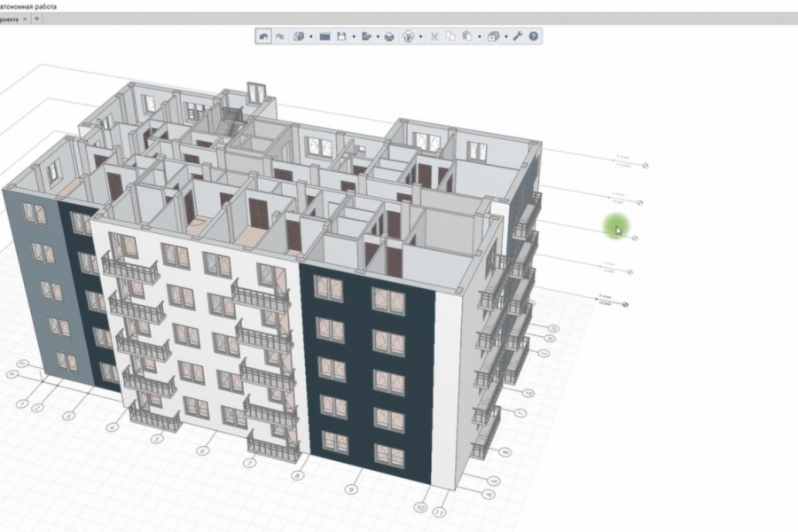Expand the cloud sync dropdown arrow
This screenshot has width=798, height=532.
coord(420,36)
